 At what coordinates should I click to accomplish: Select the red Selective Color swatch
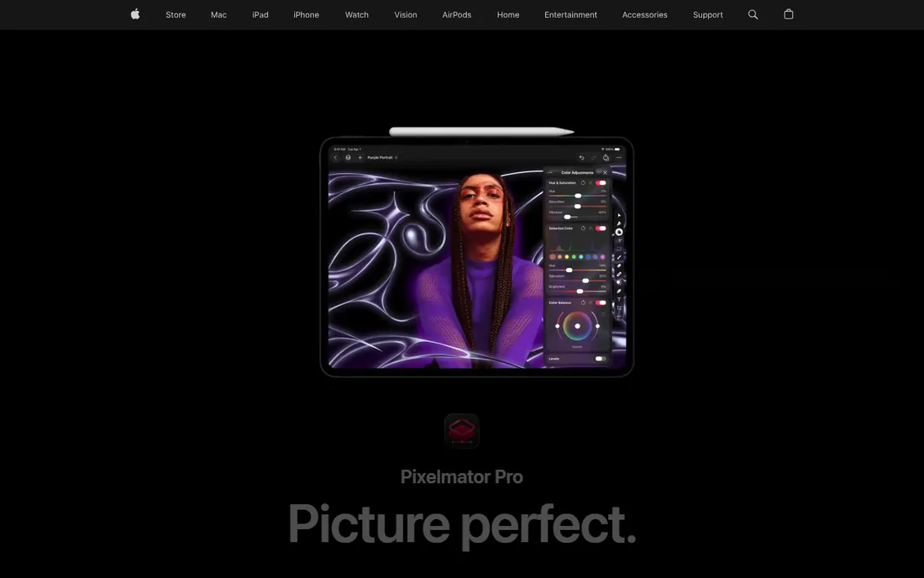coord(552,257)
